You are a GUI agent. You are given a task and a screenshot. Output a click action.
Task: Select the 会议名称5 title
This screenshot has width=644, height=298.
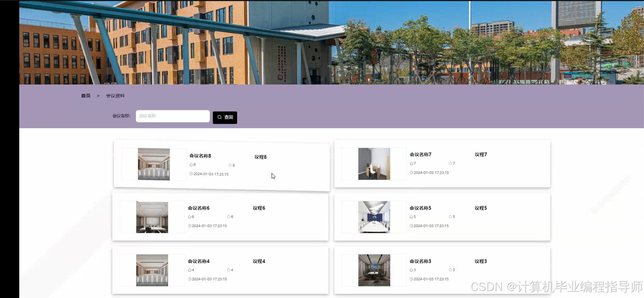[x=421, y=208]
